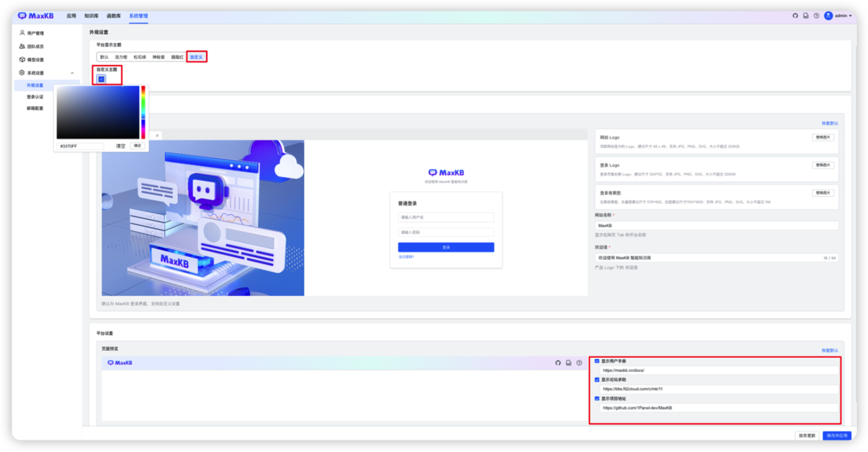This screenshot has width=868, height=452.
Task: Collapse the 系统设置 sidebar group chevron
Action: [72, 73]
